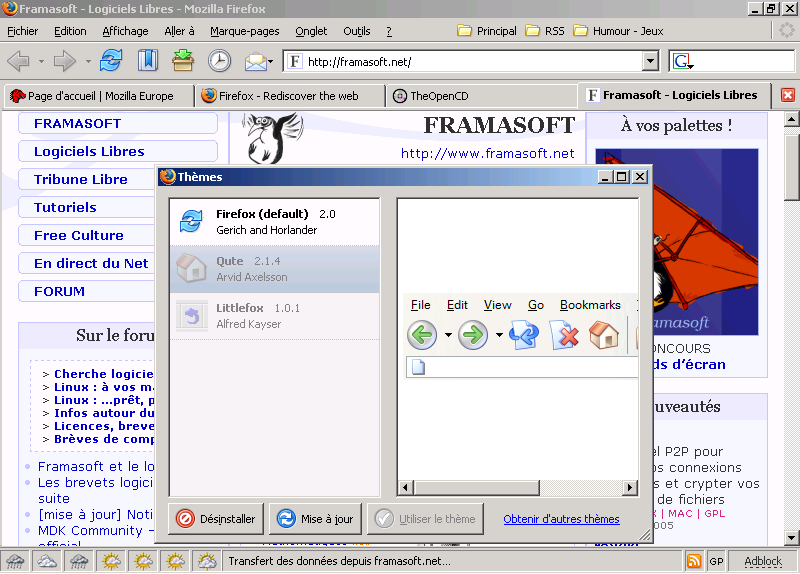Select the Qute 2.1.4 theme
The width and height of the screenshot is (800, 574).
pos(274,269)
